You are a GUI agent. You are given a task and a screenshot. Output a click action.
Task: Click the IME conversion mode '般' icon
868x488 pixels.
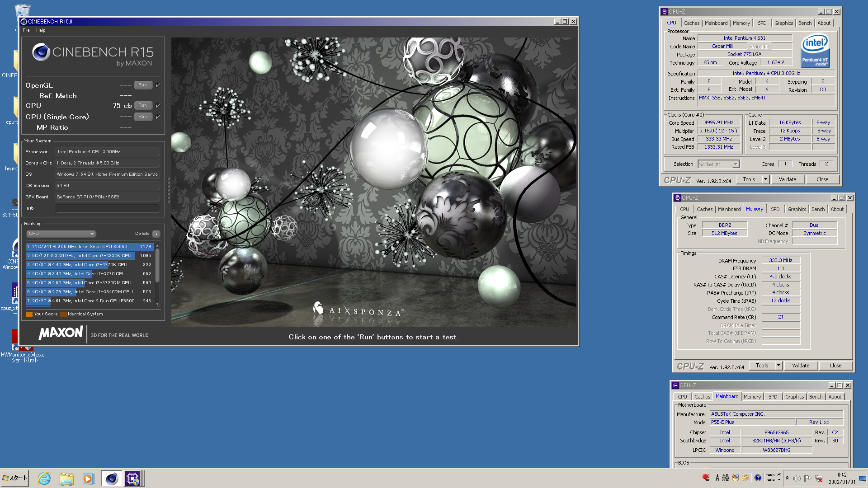click(x=726, y=478)
